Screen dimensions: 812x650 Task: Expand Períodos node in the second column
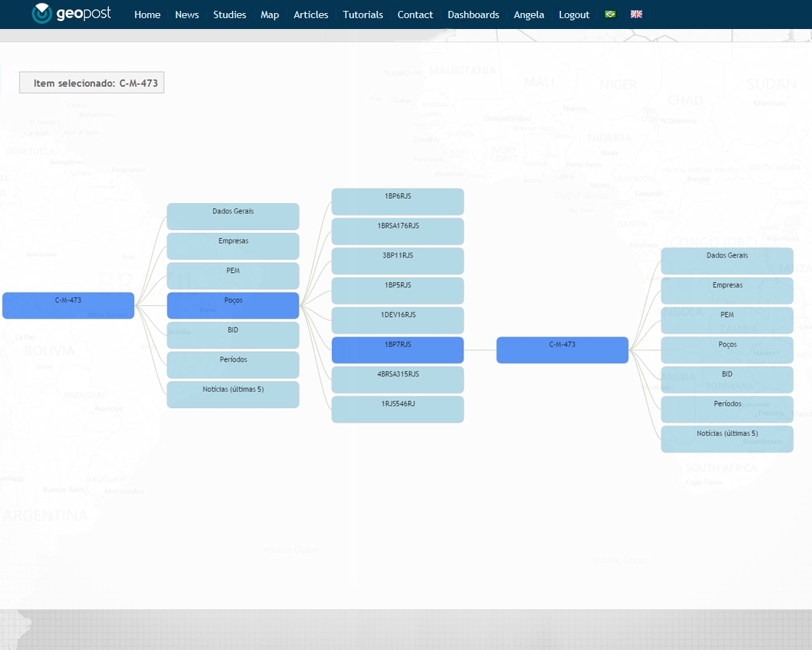(x=233, y=364)
